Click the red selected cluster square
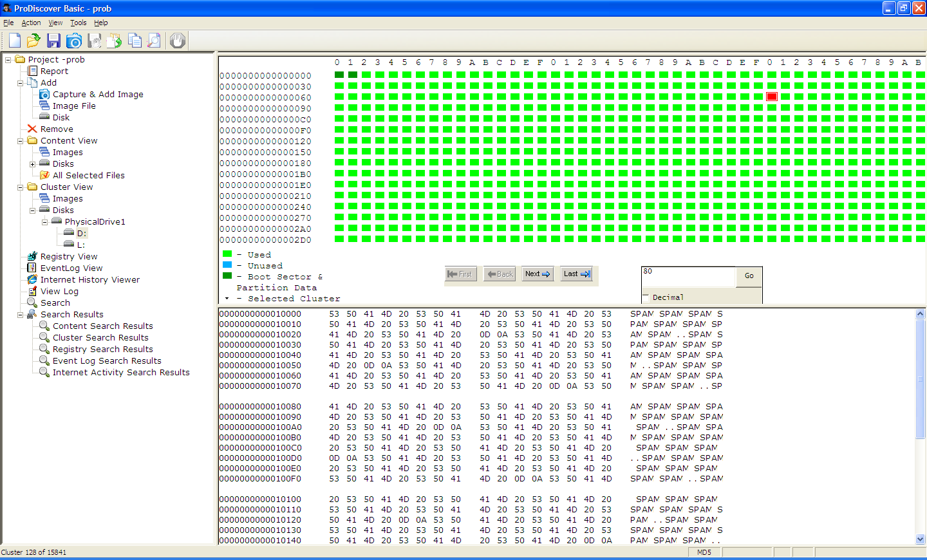The height and width of the screenshot is (560, 927). (772, 97)
